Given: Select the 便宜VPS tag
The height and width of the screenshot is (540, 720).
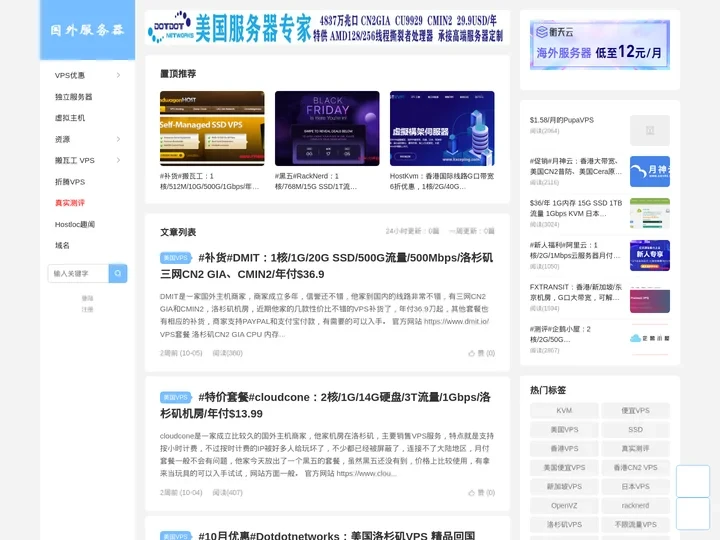Looking at the screenshot, I should pyautogui.click(x=636, y=411).
